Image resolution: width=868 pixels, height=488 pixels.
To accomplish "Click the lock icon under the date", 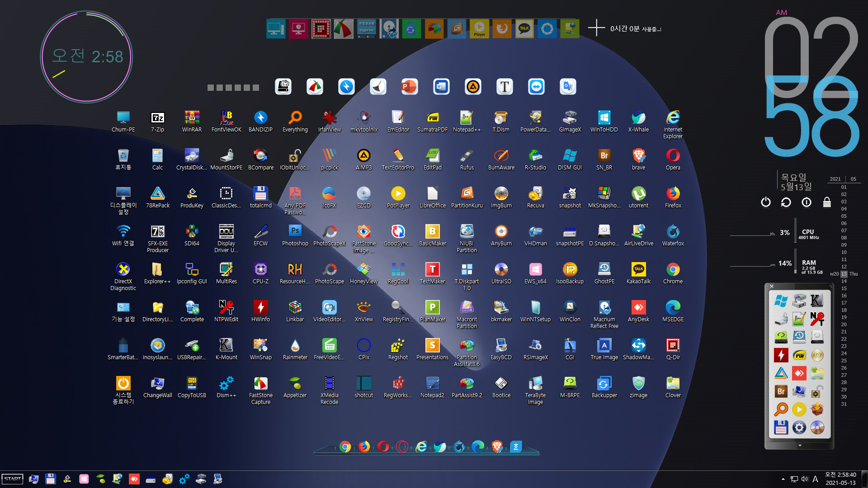I will pos(826,202).
